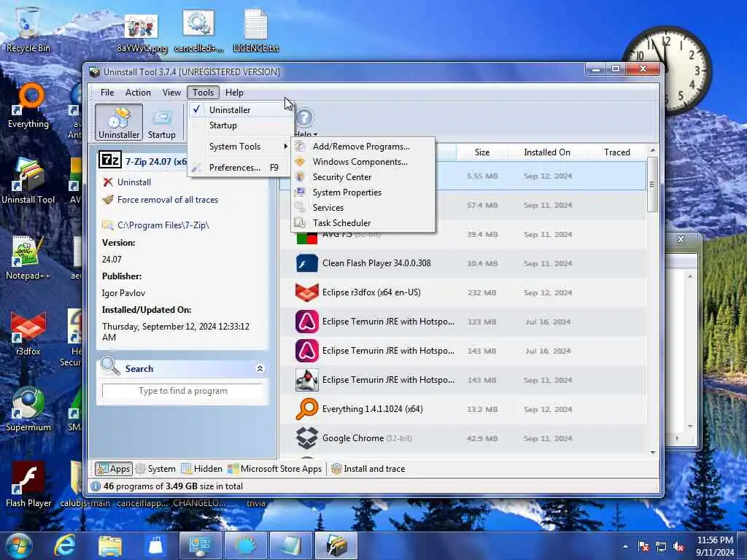The height and width of the screenshot is (560, 747).
Task: Open the Help menu in the menu bar
Action: [234, 93]
